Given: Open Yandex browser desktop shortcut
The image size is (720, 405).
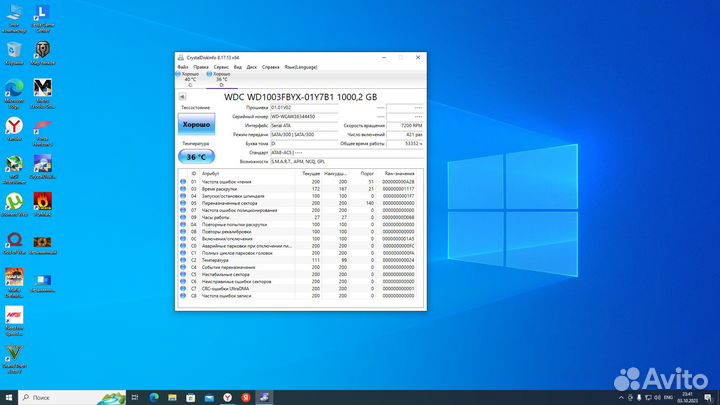Looking at the screenshot, I should [x=14, y=129].
